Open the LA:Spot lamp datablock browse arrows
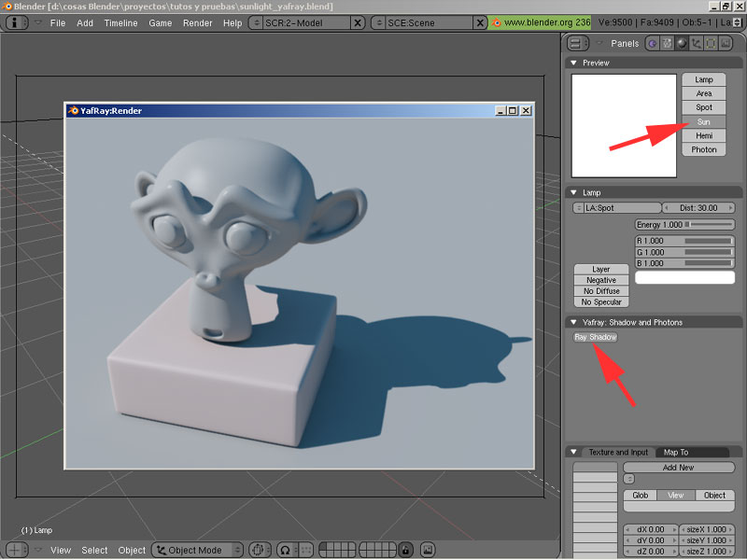This screenshot has width=747, height=560. point(578,207)
